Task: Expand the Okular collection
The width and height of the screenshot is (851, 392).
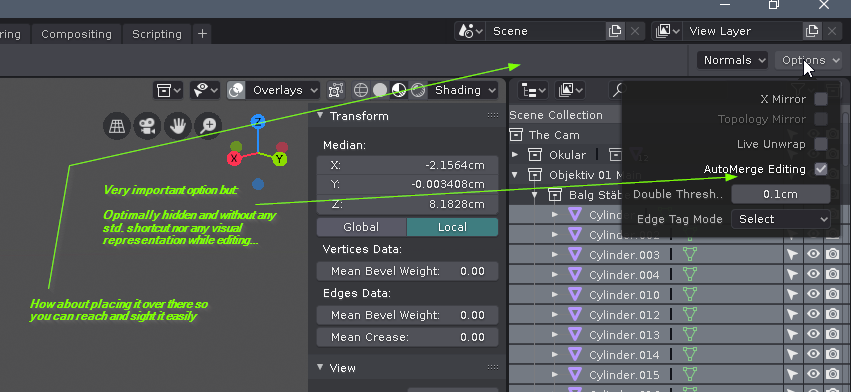Action: pos(515,155)
